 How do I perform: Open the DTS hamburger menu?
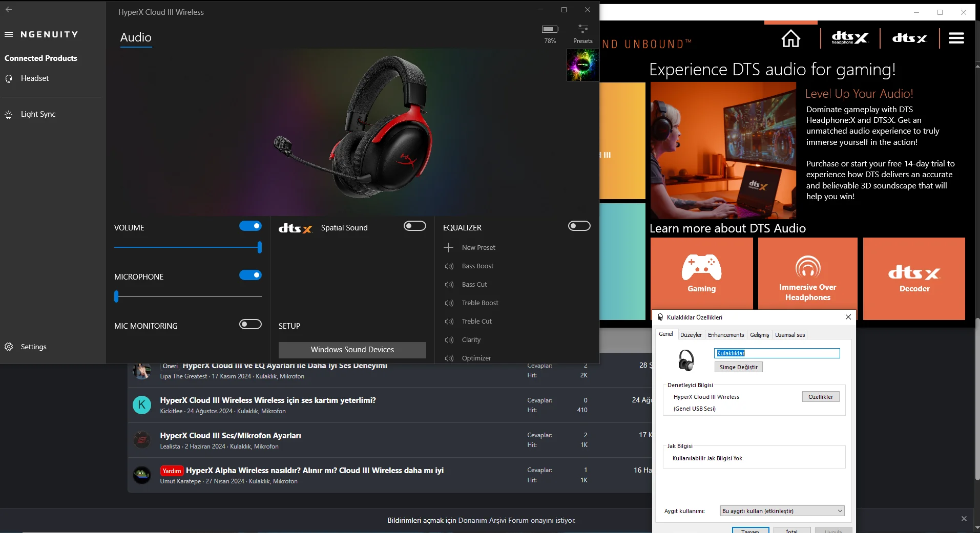(x=956, y=38)
